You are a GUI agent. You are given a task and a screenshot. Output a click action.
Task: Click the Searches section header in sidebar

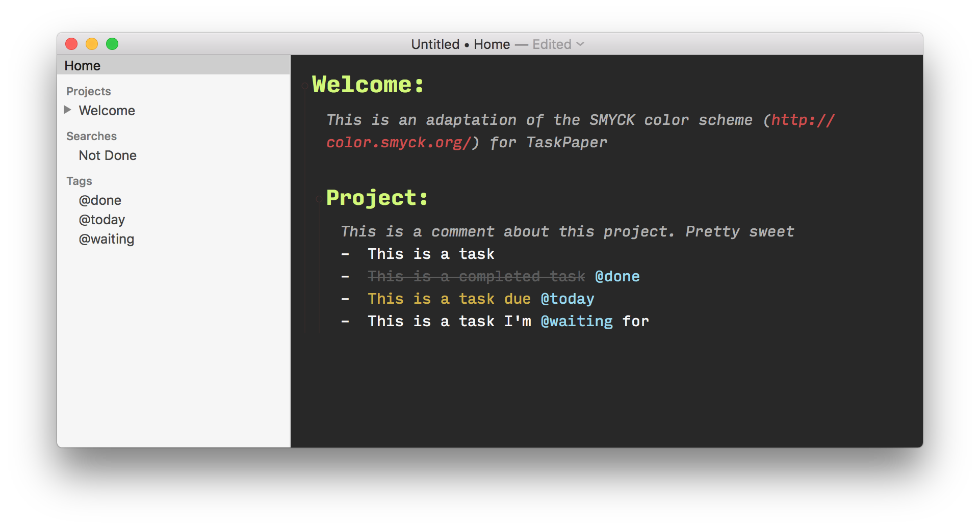click(91, 136)
